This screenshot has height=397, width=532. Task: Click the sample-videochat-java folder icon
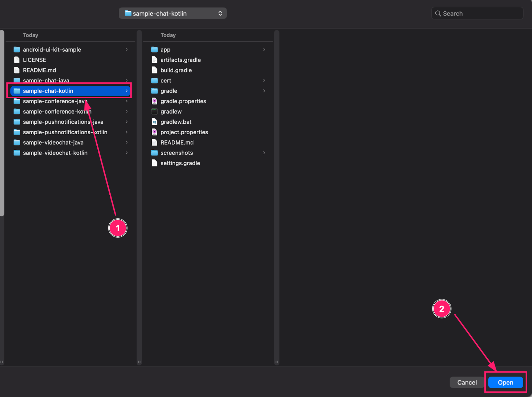tap(17, 143)
